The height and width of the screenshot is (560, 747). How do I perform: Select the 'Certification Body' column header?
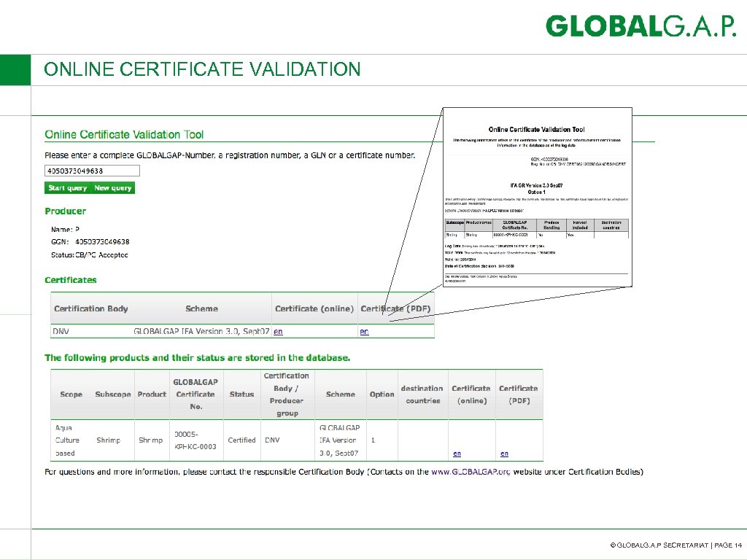pos(91,308)
